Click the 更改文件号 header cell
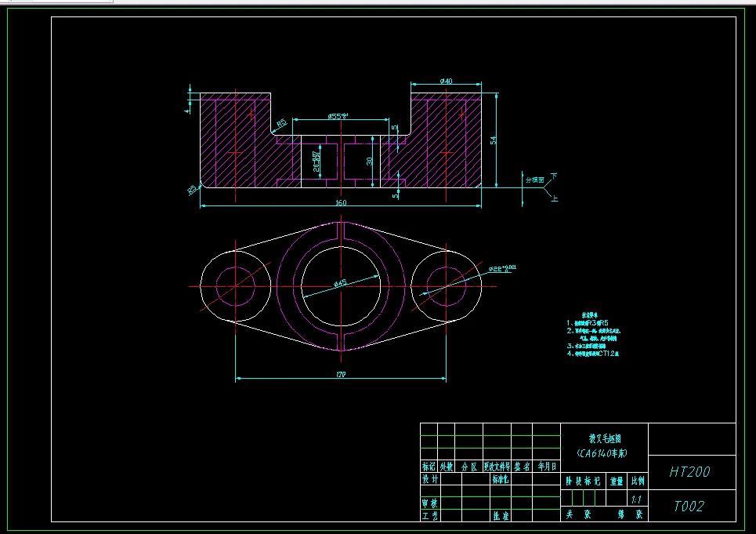This screenshot has height=534, width=756. (x=497, y=467)
